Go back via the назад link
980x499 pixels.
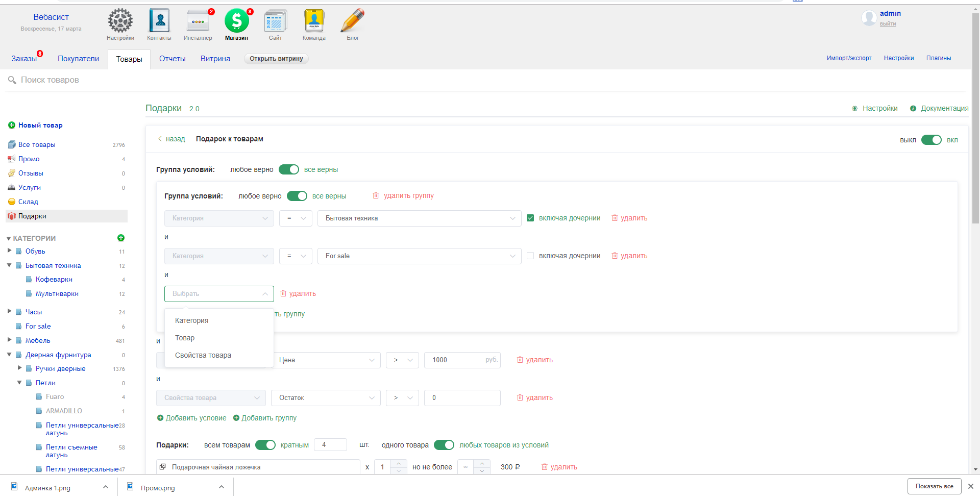pyautogui.click(x=171, y=139)
